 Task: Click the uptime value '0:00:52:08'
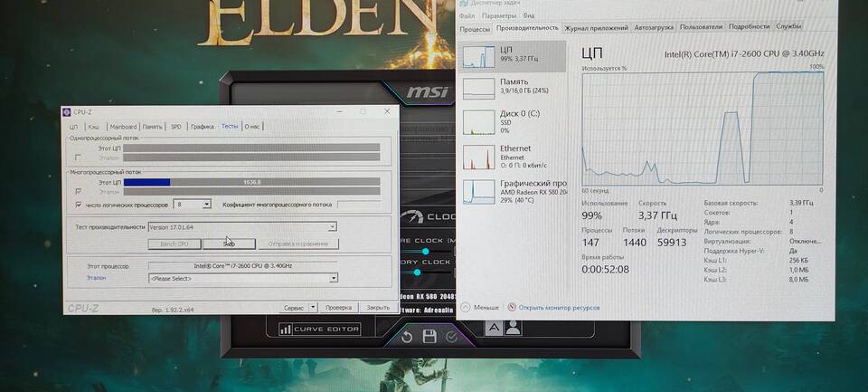605,270
